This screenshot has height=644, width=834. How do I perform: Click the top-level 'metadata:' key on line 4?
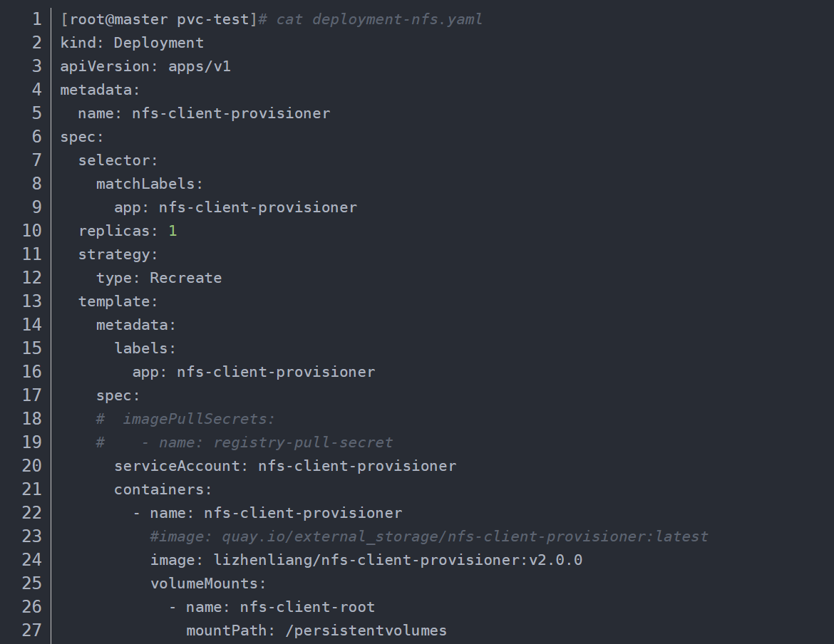pyautogui.click(x=101, y=90)
